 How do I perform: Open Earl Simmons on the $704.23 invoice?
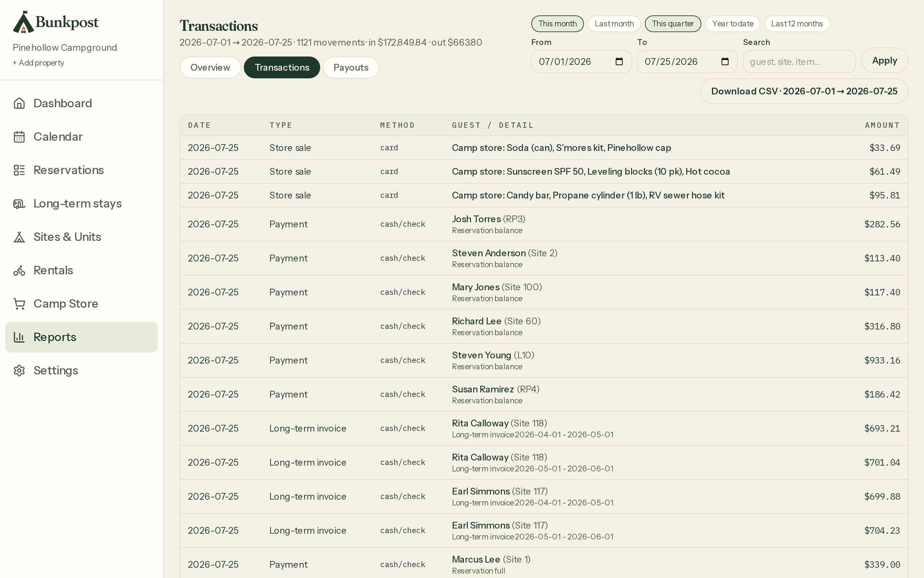pyautogui.click(x=481, y=525)
